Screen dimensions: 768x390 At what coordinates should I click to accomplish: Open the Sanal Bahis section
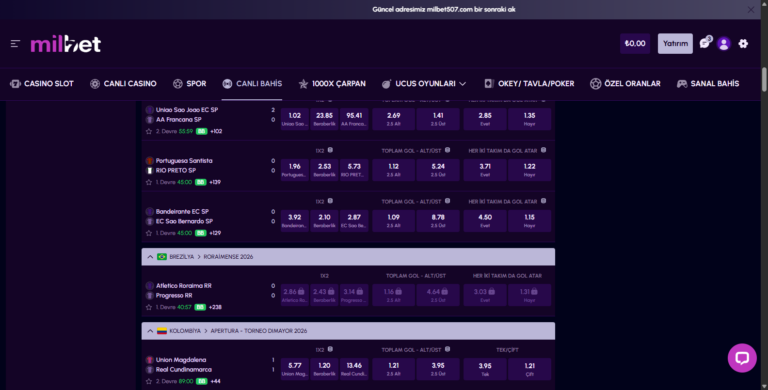click(708, 84)
